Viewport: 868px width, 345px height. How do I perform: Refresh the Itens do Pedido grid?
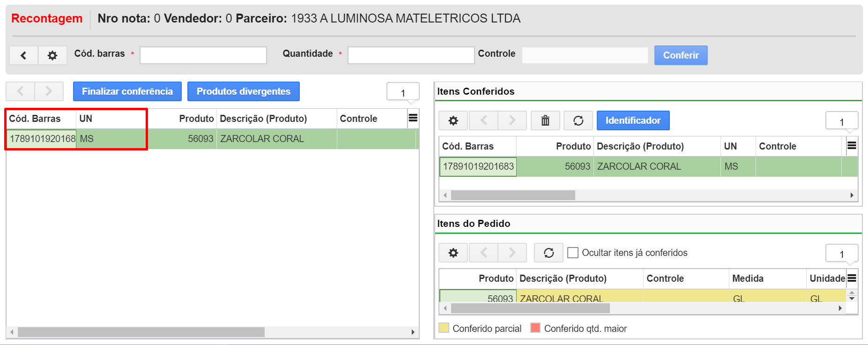click(x=549, y=253)
